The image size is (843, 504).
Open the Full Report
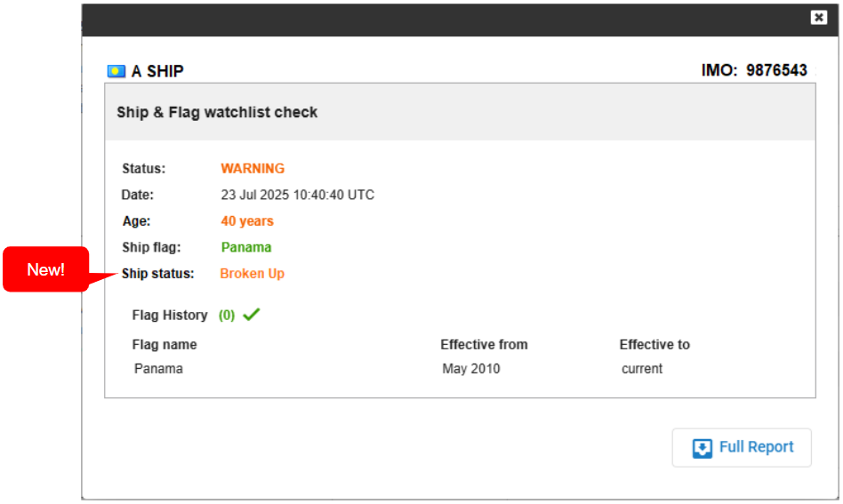click(742, 447)
